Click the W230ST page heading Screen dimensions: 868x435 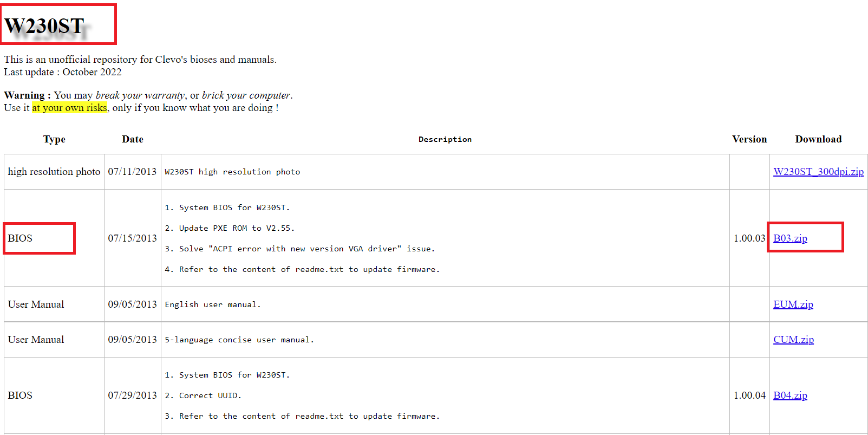[44, 25]
